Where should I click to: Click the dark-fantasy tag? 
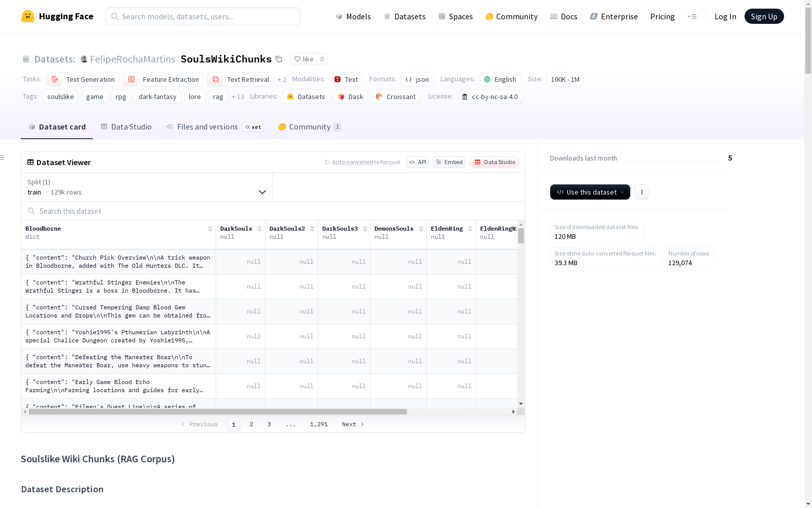[157, 97]
